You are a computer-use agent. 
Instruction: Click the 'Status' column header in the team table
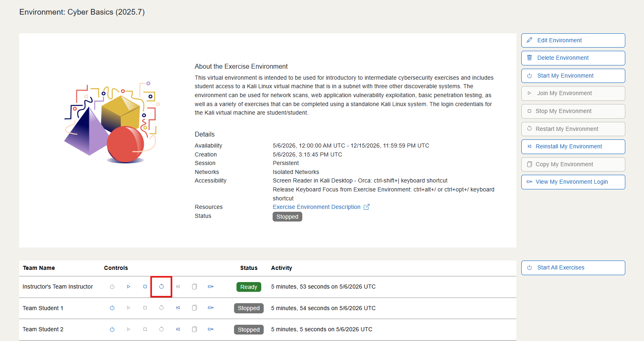click(249, 268)
